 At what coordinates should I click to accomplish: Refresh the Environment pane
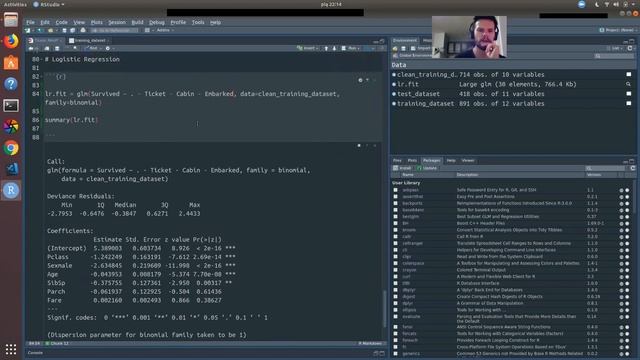tap(630, 48)
